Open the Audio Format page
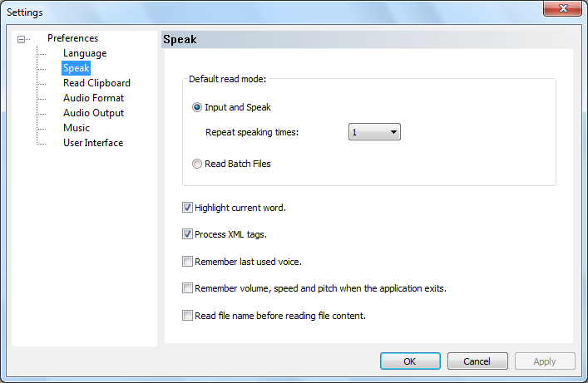The height and width of the screenshot is (383, 588). coord(93,98)
